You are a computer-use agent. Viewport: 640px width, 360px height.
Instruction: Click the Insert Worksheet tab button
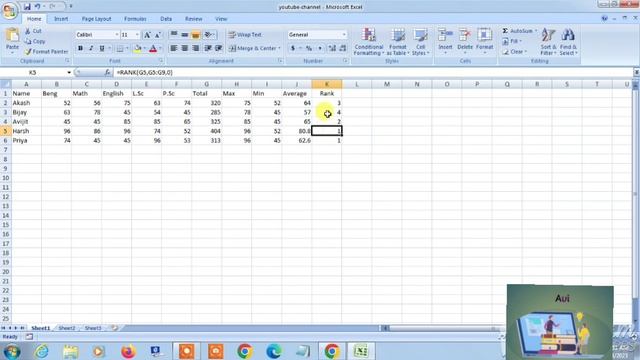pyautogui.click(x=115, y=328)
